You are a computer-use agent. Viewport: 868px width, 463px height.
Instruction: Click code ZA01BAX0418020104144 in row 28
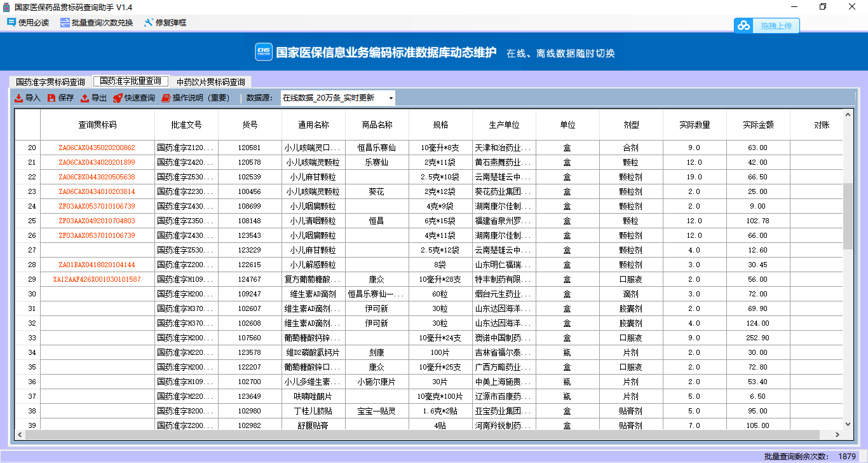[x=97, y=265]
